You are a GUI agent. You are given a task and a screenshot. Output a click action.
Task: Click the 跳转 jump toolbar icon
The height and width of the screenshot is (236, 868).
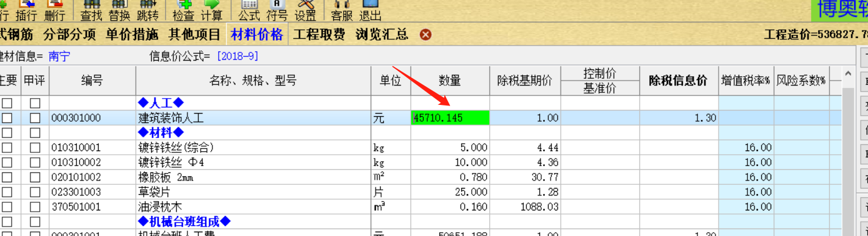click(147, 11)
